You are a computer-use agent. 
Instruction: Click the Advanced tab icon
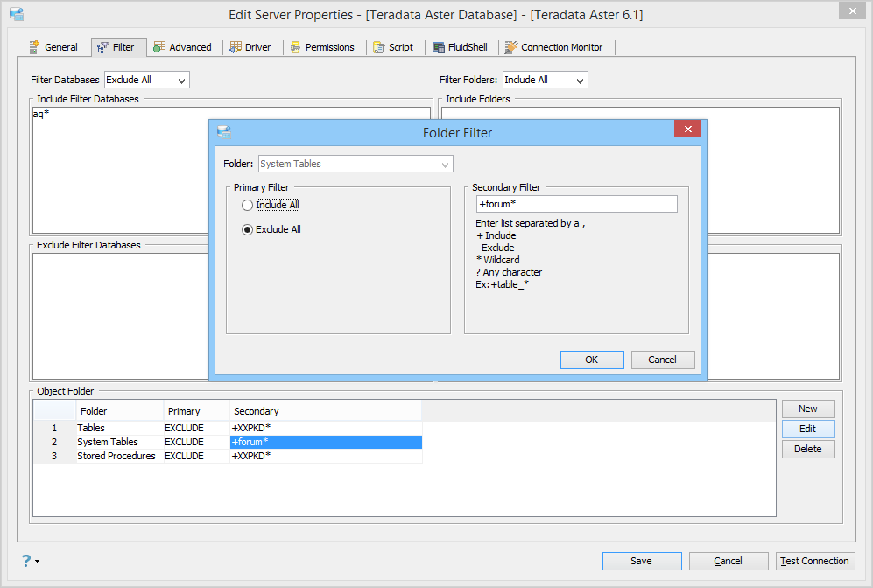coord(159,47)
